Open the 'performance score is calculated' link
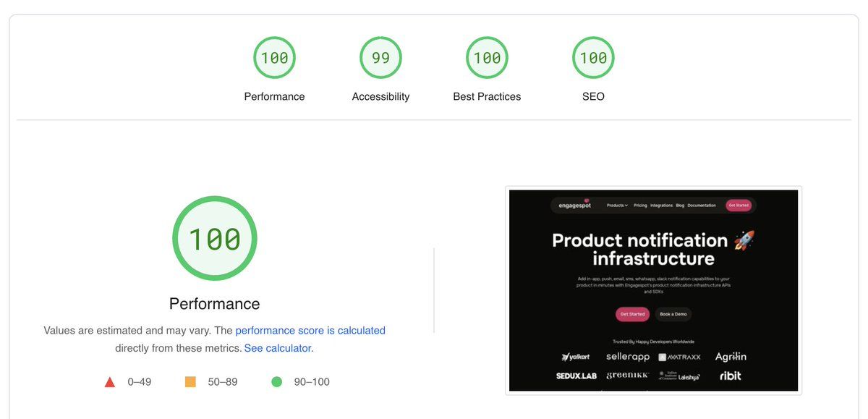This screenshot has width=868, height=419. [x=310, y=330]
